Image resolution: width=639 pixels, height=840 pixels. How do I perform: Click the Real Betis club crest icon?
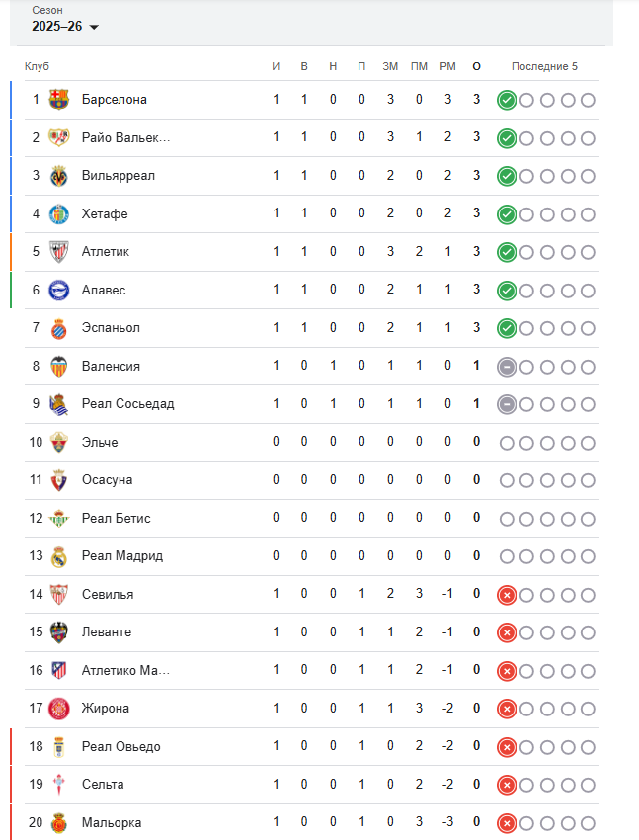[59, 518]
